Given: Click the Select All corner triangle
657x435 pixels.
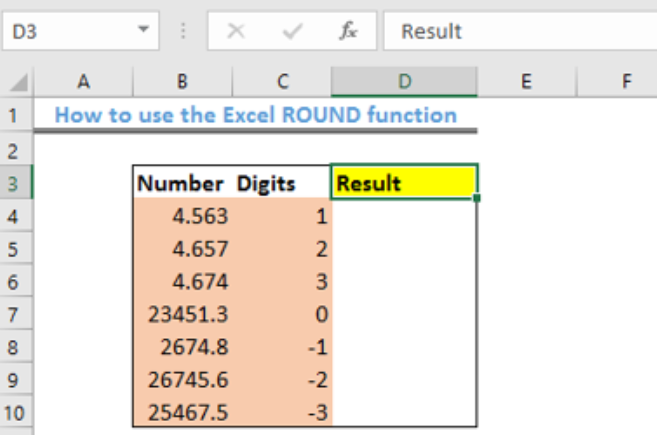Looking at the screenshot, I should (x=18, y=82).
